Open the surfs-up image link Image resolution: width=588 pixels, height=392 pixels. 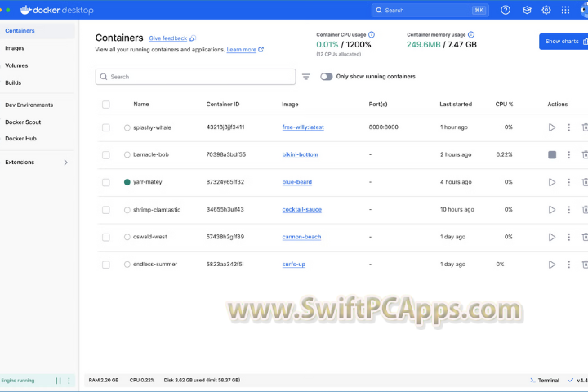pyautogui.click(x=294, y=264)
